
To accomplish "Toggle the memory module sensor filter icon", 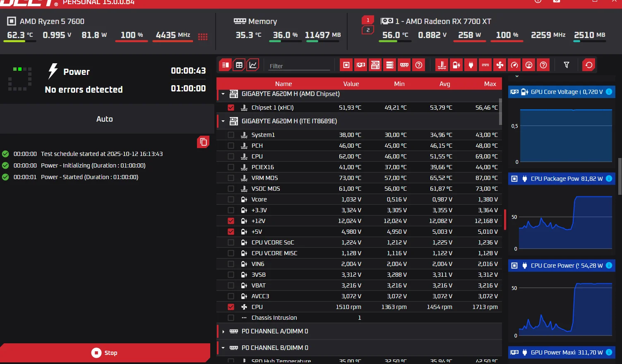I will coord(404,65).
